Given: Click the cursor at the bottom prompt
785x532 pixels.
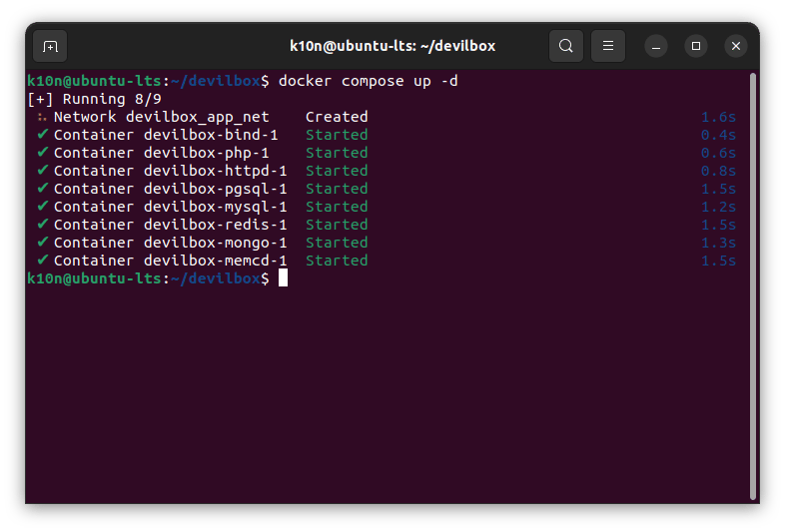Looking at the screenshot, I should point(283,278).
